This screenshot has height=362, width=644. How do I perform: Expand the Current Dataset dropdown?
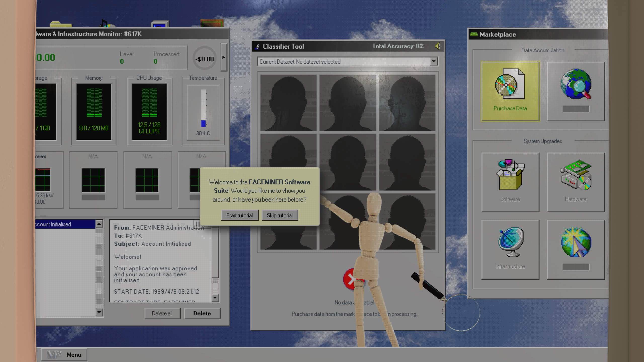pyautogui.click(x=434, y=61)
